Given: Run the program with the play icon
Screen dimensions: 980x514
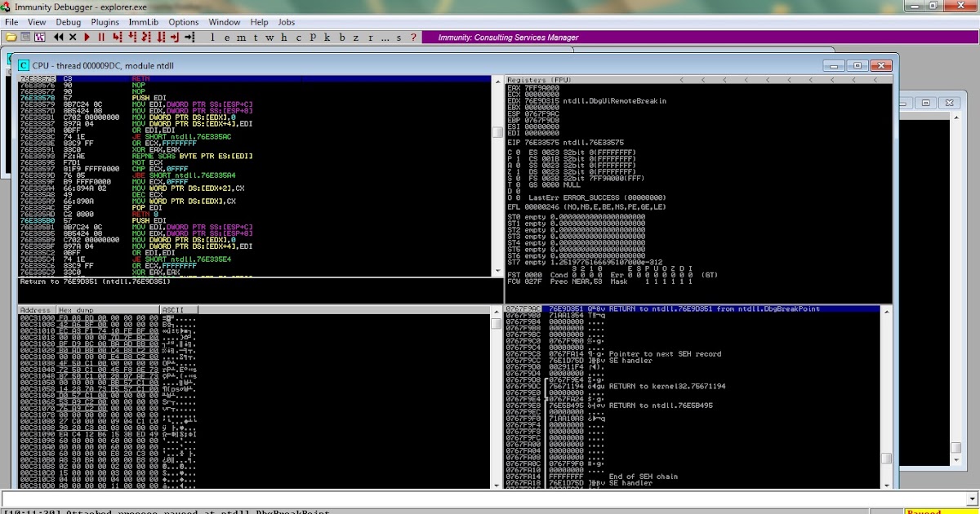Looking at the screenshot, I should coord(85,37).
